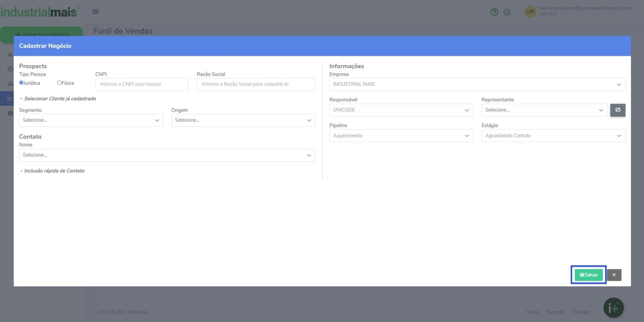Screen dimensions: 644x322
Task: Click the hamburger menu icon
Action: (x=95, y=12)
